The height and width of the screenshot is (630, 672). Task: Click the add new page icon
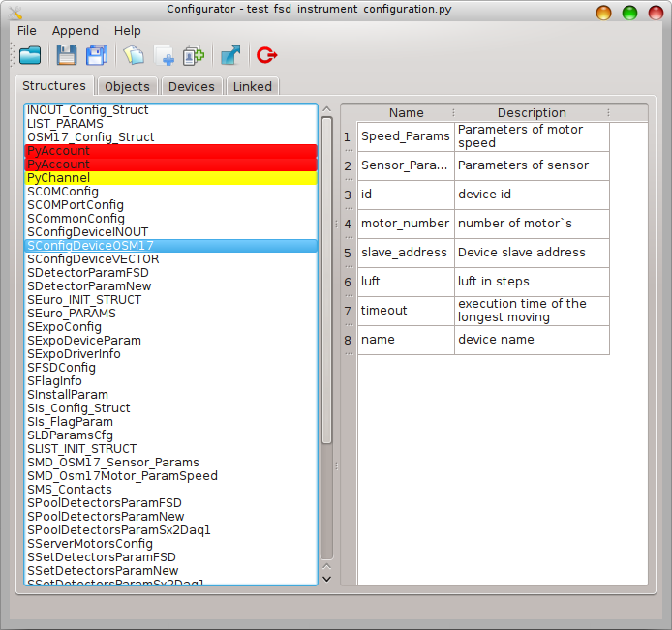(x=164, y=55)
